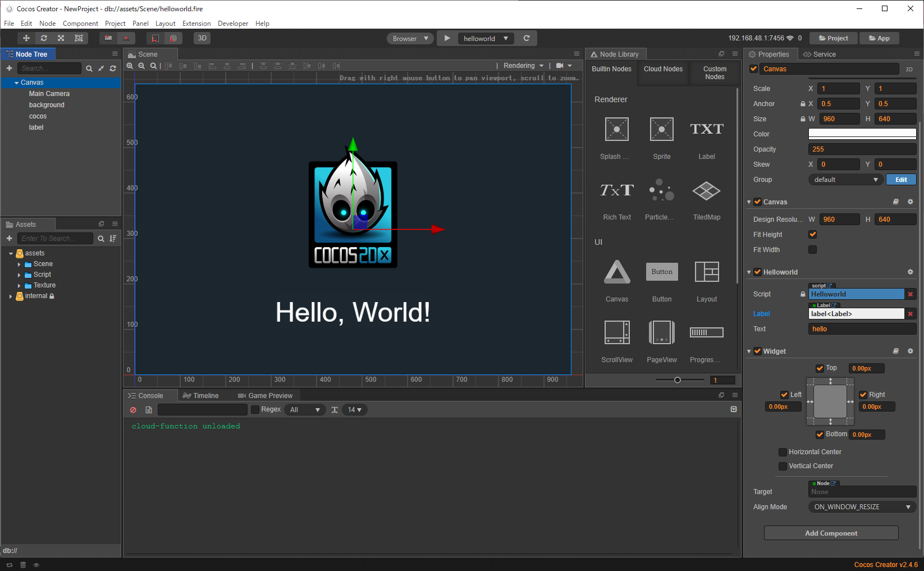Check Horizontal Center in Widget component

coord(783,451)
